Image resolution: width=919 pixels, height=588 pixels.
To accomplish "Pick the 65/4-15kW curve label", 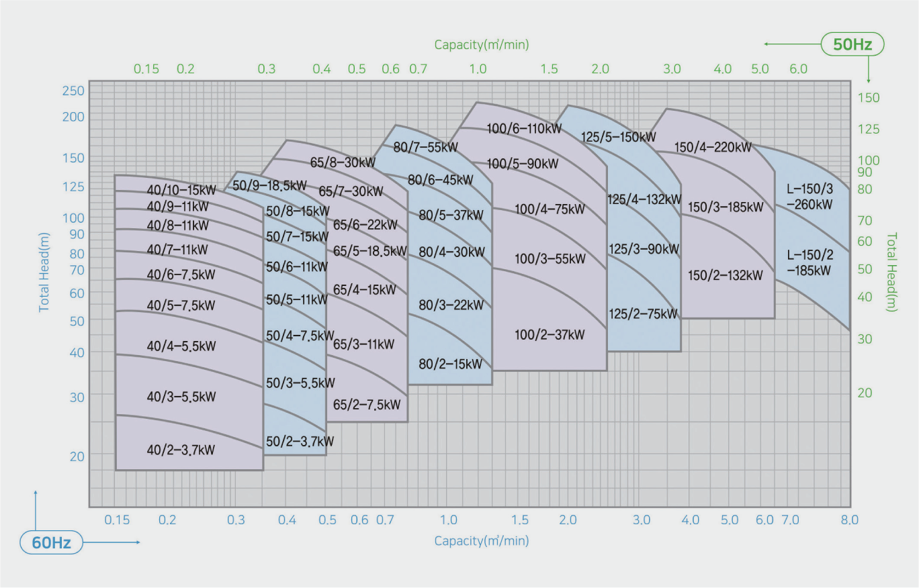I will 365,291.
